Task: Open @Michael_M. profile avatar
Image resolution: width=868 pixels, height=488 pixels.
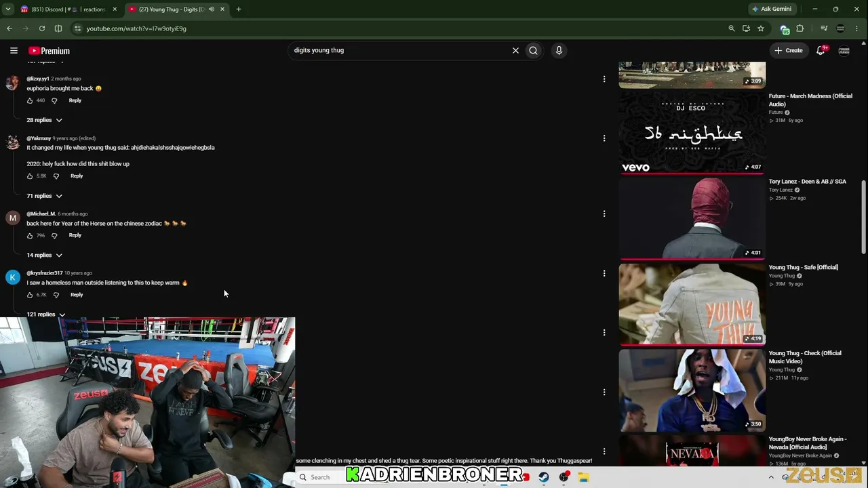Action: pyautogui.click(x=13, y=218)
